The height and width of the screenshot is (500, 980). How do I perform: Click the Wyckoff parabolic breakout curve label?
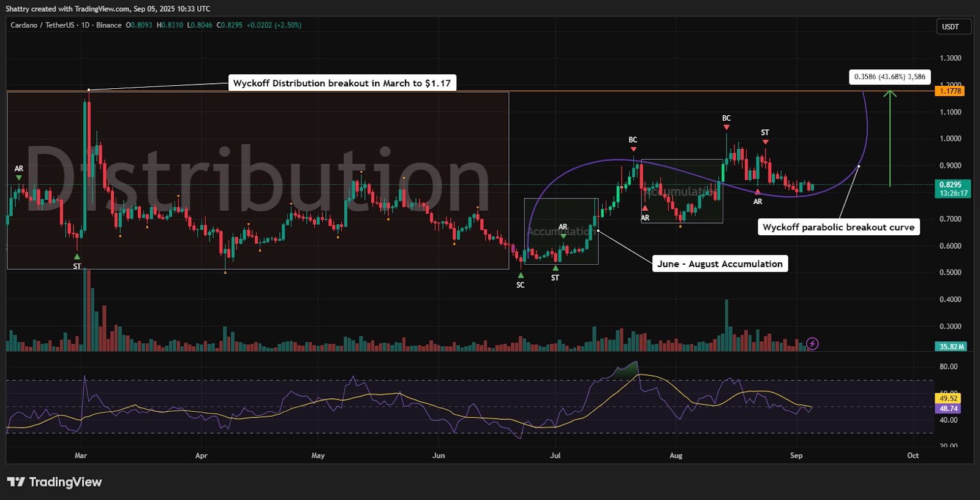tap(838, 227)
